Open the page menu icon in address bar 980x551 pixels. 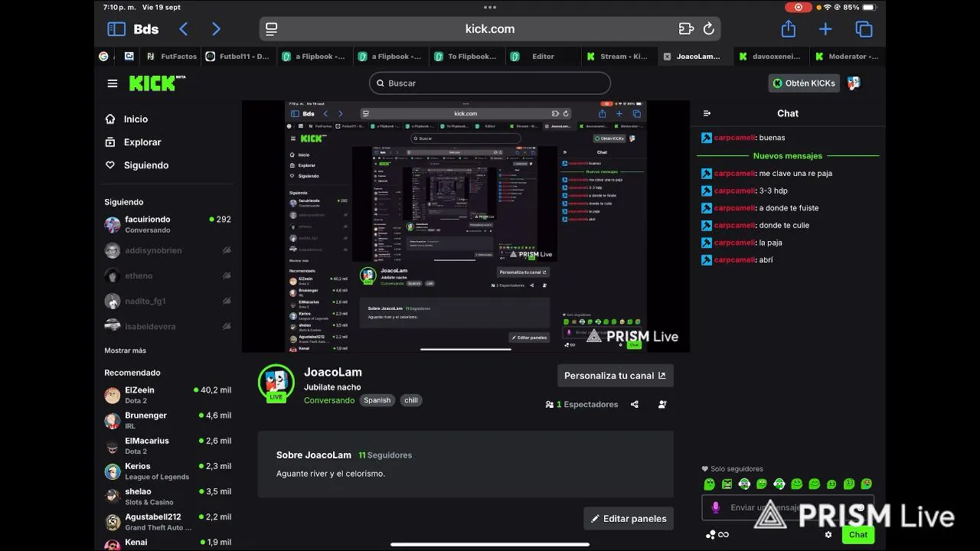pyautogui.click(x=271, y=29)
